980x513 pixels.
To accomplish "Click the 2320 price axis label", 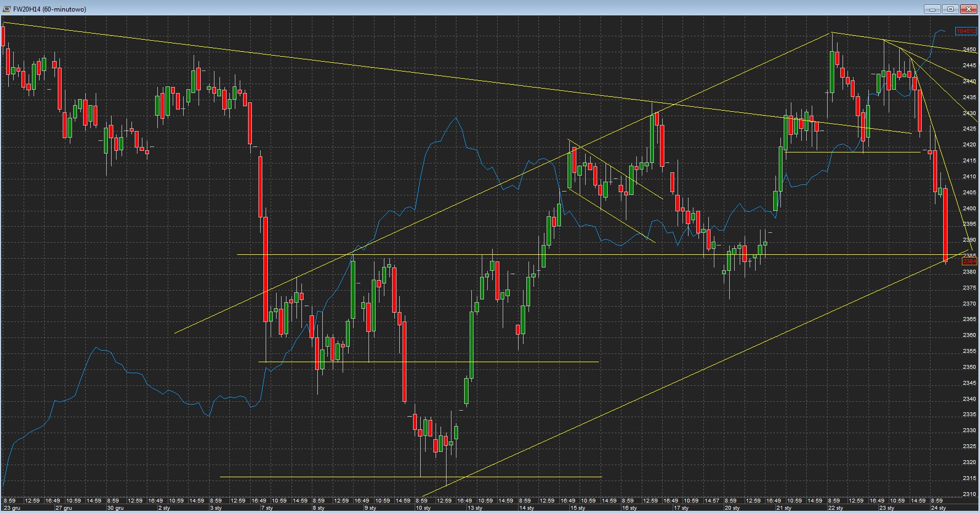I will click(970, 462).
